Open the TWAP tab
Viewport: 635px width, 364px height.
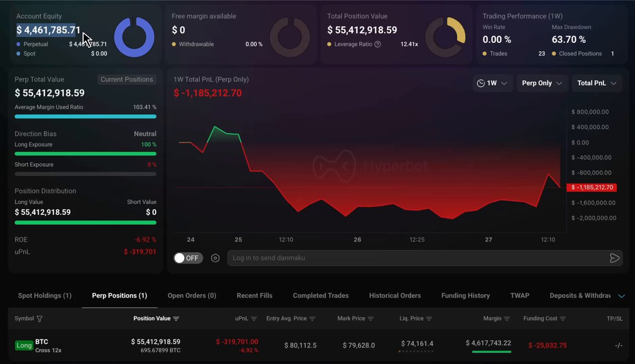pyautogui.click(x=520, y=296)
